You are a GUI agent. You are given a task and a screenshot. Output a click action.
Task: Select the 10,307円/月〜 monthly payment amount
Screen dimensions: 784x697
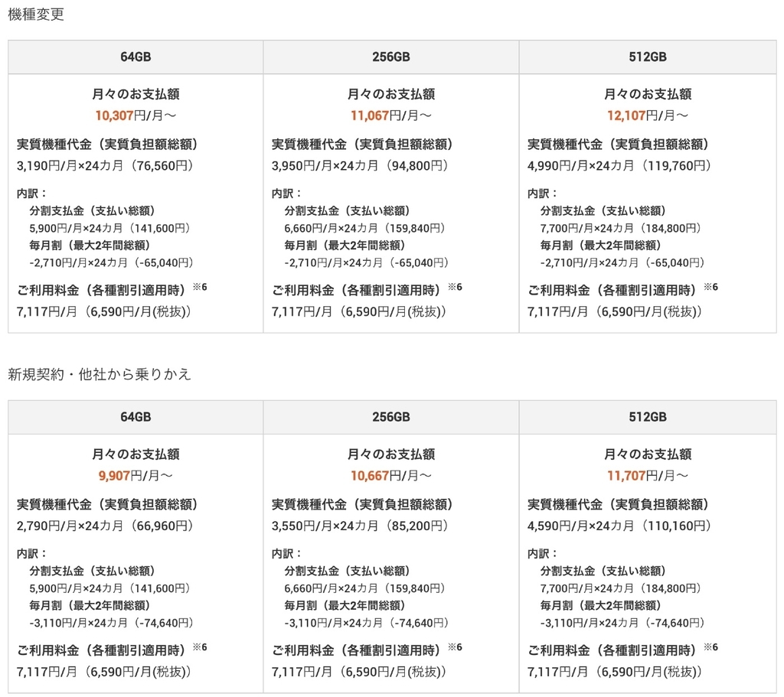pos(136,116)
